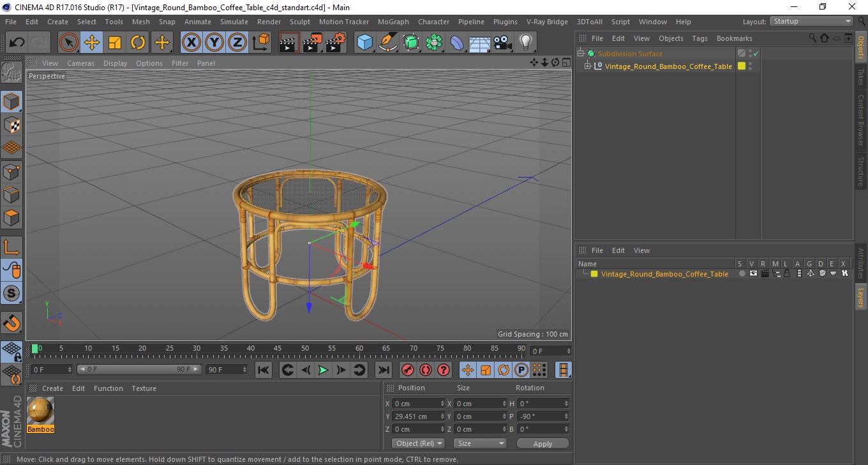Click frame 45 on timeline ruler

point(278,349)
